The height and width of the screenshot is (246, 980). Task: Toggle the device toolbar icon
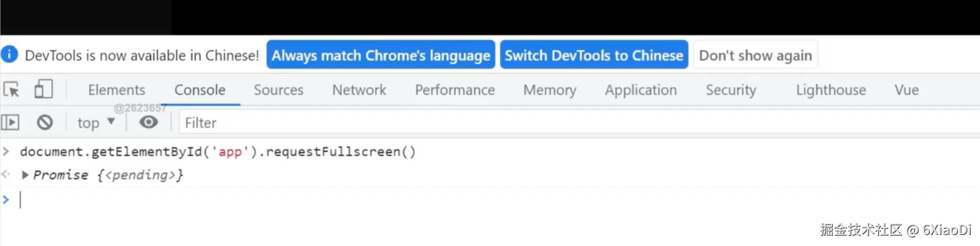[x=44, y=89]
